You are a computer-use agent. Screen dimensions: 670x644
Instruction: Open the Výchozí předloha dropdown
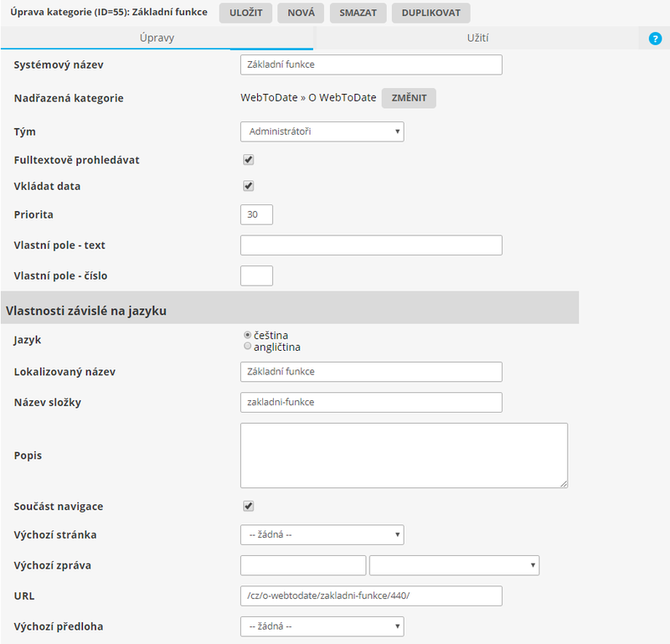pyautogui.click(x=322, y=626)
